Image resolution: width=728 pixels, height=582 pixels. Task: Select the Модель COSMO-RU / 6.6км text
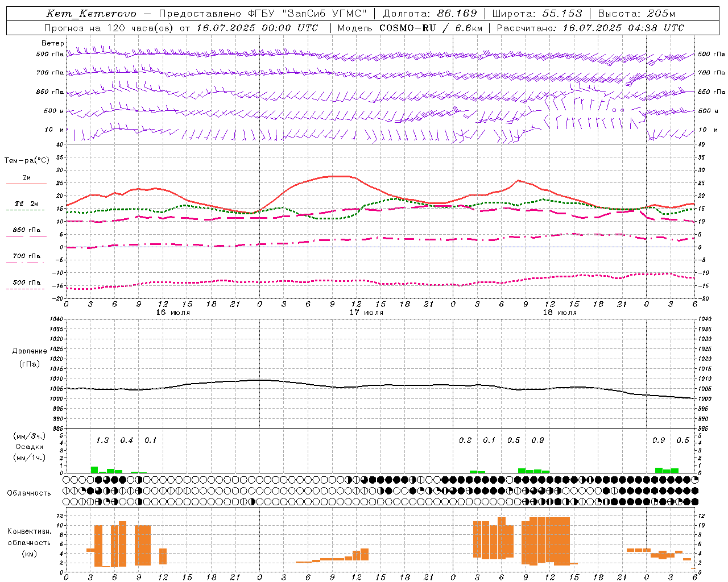[x=410, y=28]
